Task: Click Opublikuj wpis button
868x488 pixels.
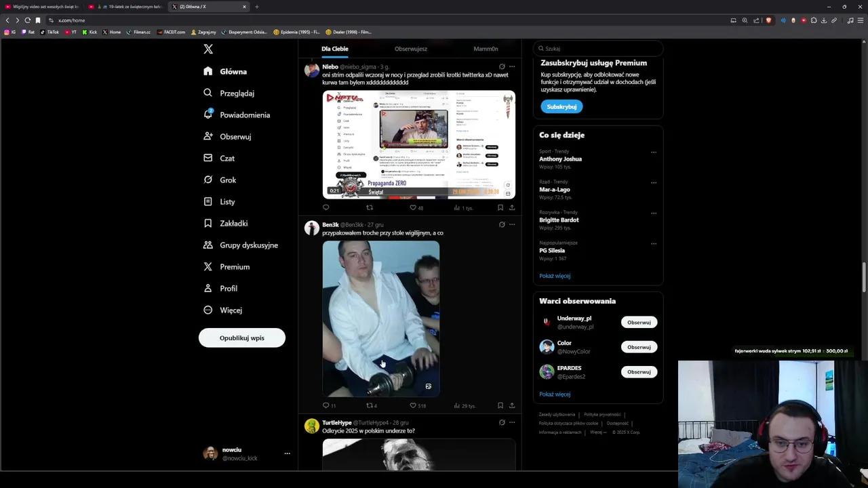Action: click(x=242, y=338)
